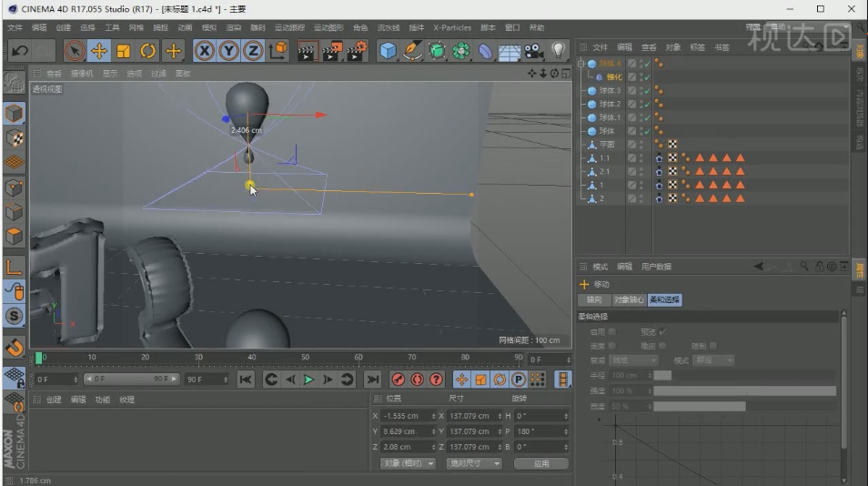Screen dimensions: 868x486
Task: Click the position X field -1.535 cm
Action: pyautogui.click(x=408, y=416)
